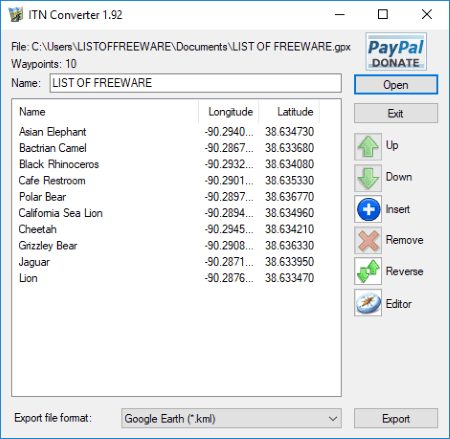Click in the Name input field
Viewport: 450px width, 439px height.
tap(196, 83)
